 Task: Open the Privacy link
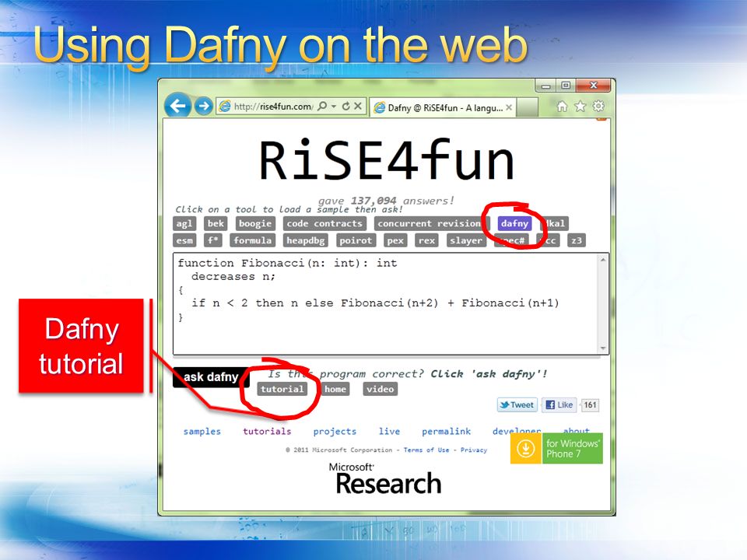tap(474, 450)
